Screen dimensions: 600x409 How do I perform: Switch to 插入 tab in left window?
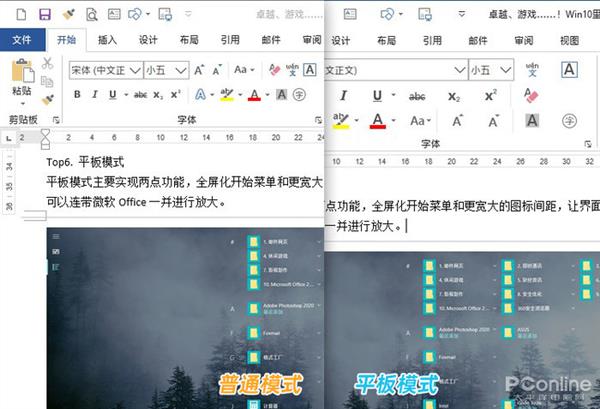pyautogui.click(x=108, y=40)
